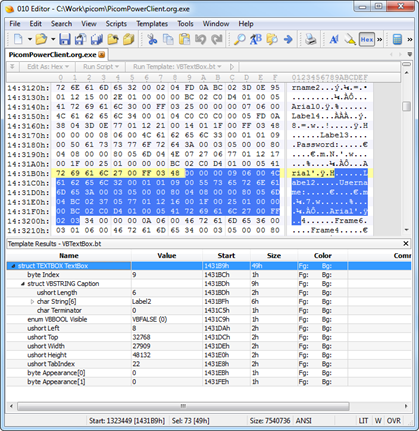419x431 pixels.
Task: Click the Save All icon
Action: [x=97, y=39]
